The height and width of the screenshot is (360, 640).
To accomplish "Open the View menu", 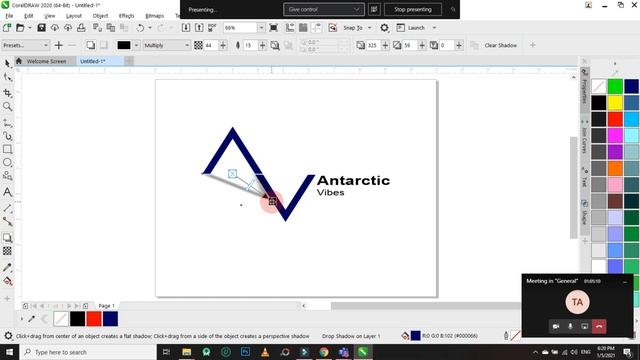I will coord(49,16).
